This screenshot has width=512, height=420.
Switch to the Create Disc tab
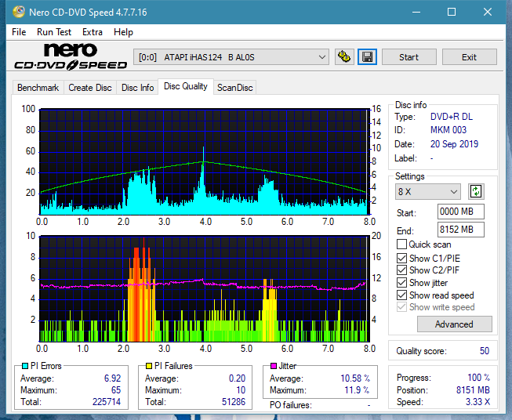click(90, 88)
